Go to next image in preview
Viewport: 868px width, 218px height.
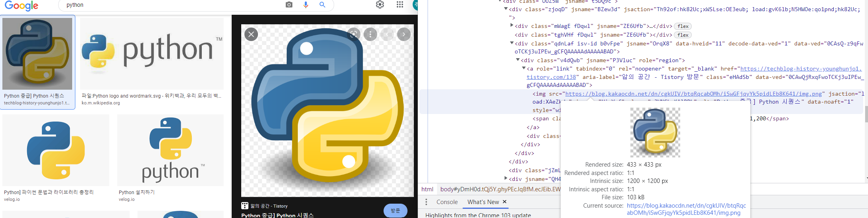[x=404, y=34]
